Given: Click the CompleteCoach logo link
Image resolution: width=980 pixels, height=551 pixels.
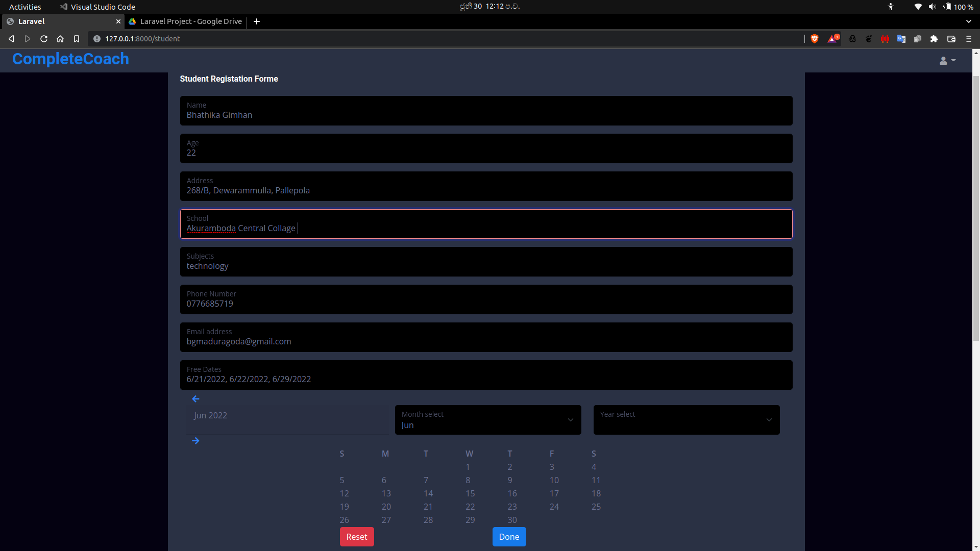Looking at the screenshot, I should click(x=70, y=59).
